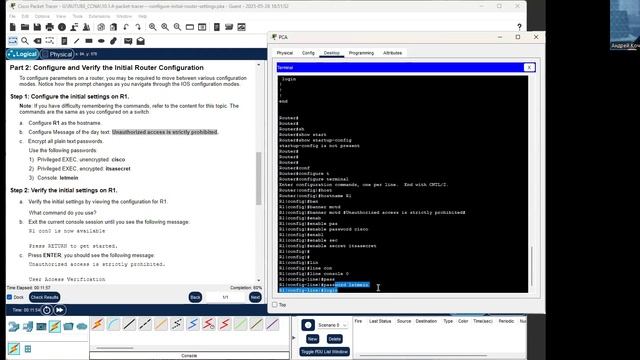The width and height of the screenshot is (640, 360).
Task: Select the Add Simple PDU envelope icon
Action: point(128,41)
